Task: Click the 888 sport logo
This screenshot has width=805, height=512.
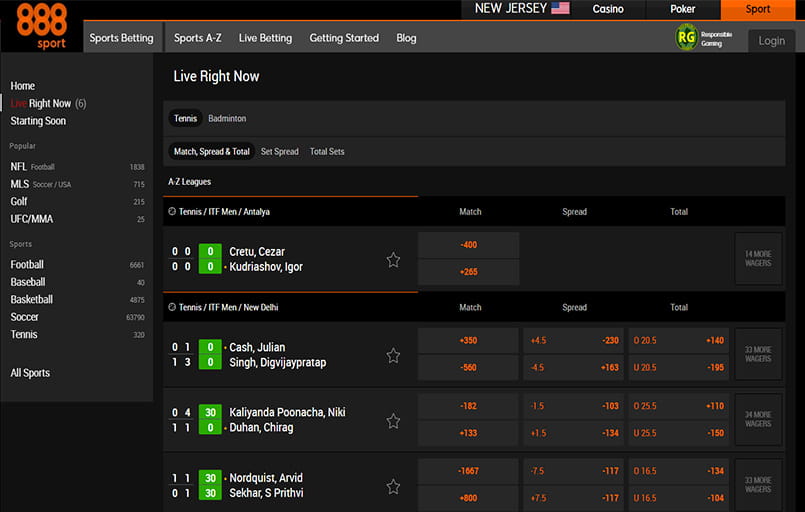Action: (42, 26)
